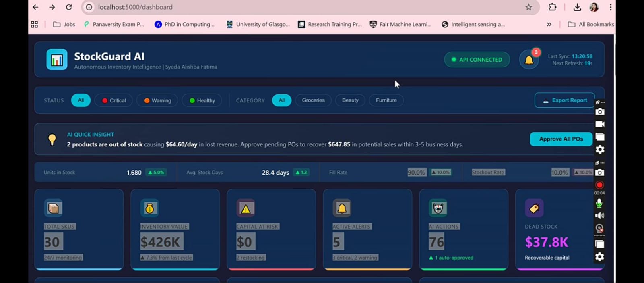This screenshot has height=283, width=644.
Task: Click the StockGuard AI logo icon
Action: pos(57,60)
